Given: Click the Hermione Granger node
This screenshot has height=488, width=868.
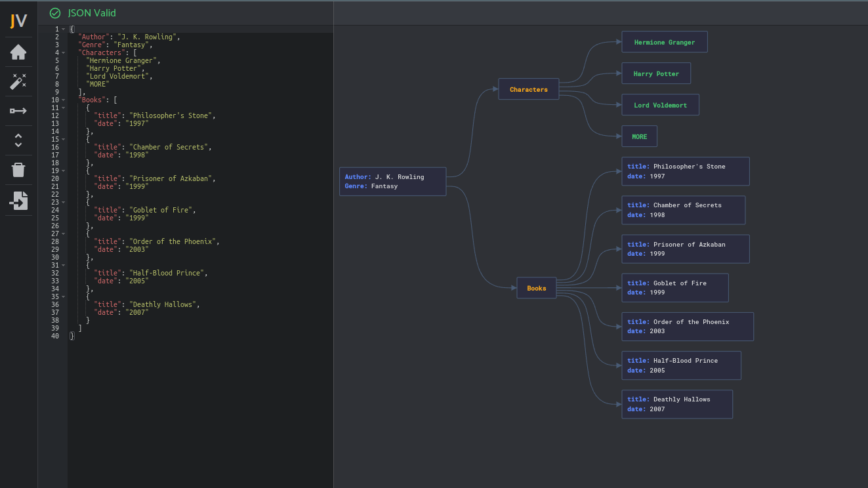Looking at the screenshot, I should [665, 42].
